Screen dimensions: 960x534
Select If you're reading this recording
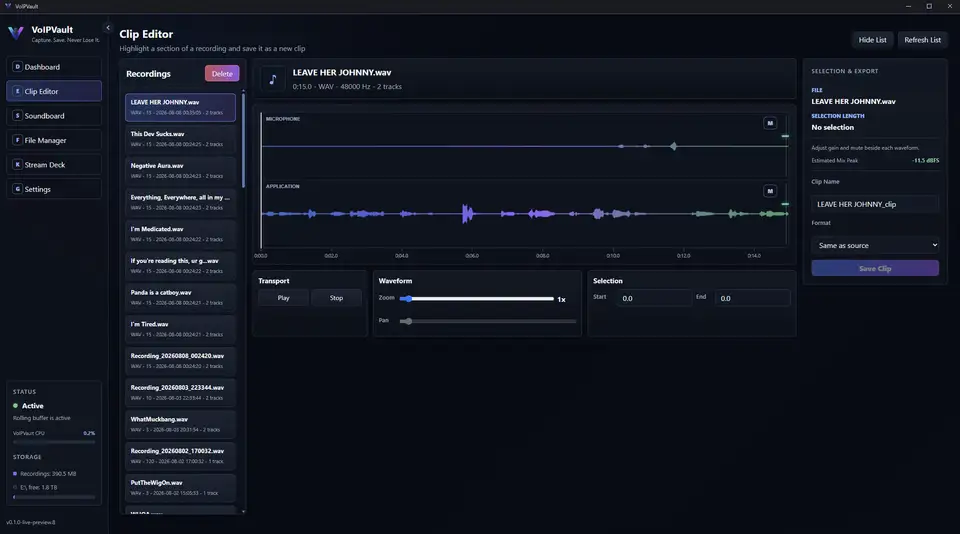(180, 266)
